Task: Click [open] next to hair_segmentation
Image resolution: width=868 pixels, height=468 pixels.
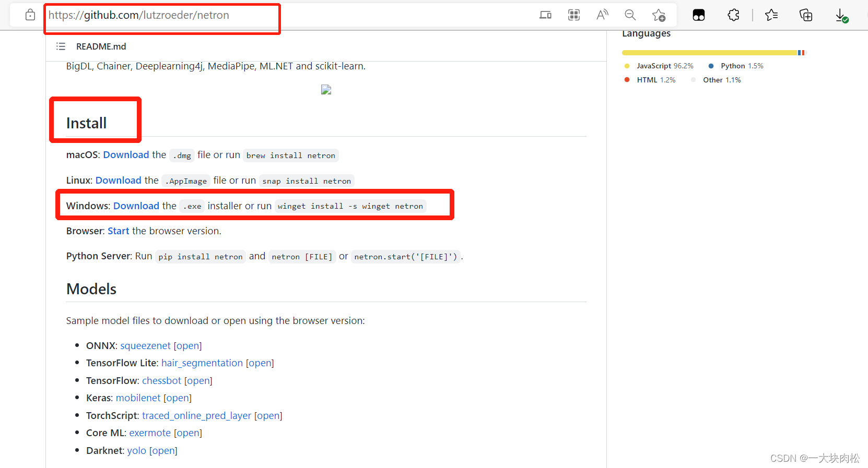Action: point(260,363)
